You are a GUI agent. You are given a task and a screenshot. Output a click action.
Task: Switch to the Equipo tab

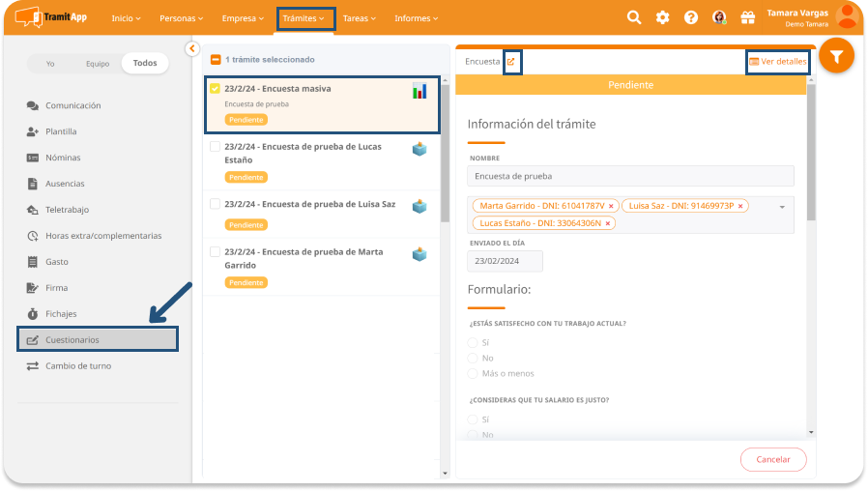click(97, 63)
